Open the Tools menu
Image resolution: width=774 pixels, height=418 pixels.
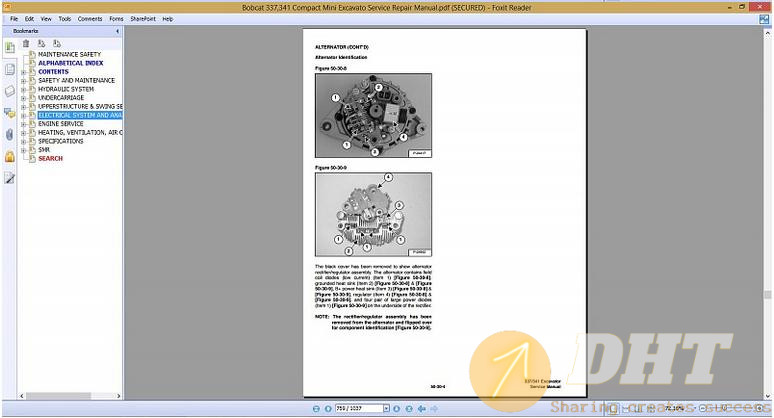point(65,19)
